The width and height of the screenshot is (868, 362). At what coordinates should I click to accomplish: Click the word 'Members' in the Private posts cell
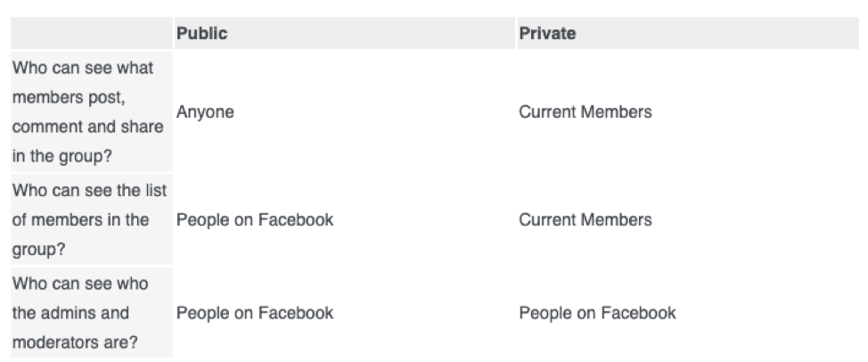620,112
